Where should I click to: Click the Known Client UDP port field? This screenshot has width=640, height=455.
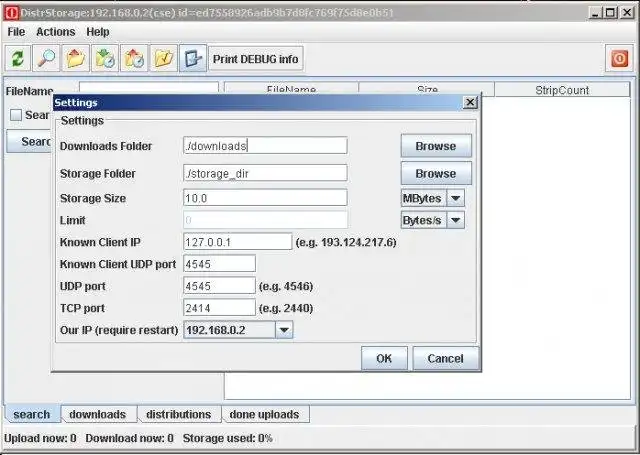[x=219, y=264]
